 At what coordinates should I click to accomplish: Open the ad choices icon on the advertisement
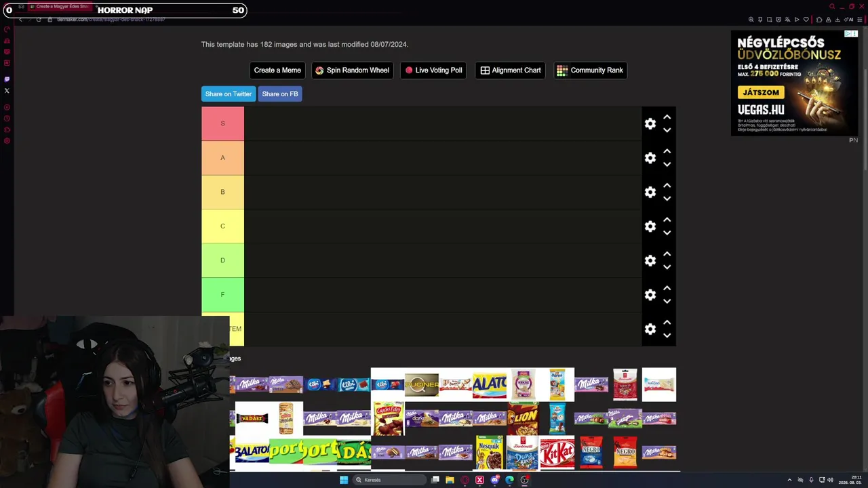point(848,33)
